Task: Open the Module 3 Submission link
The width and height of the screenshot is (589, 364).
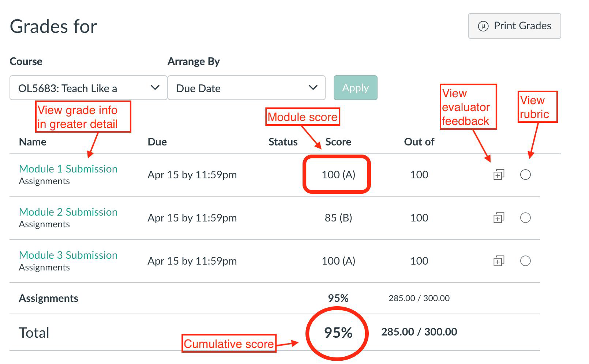Action: 68,255
